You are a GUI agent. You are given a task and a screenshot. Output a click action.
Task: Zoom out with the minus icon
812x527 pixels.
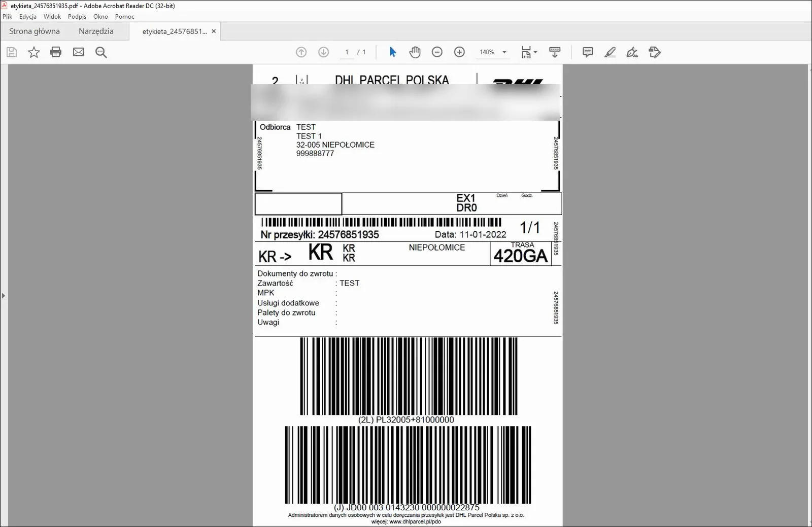pos(437,52)
